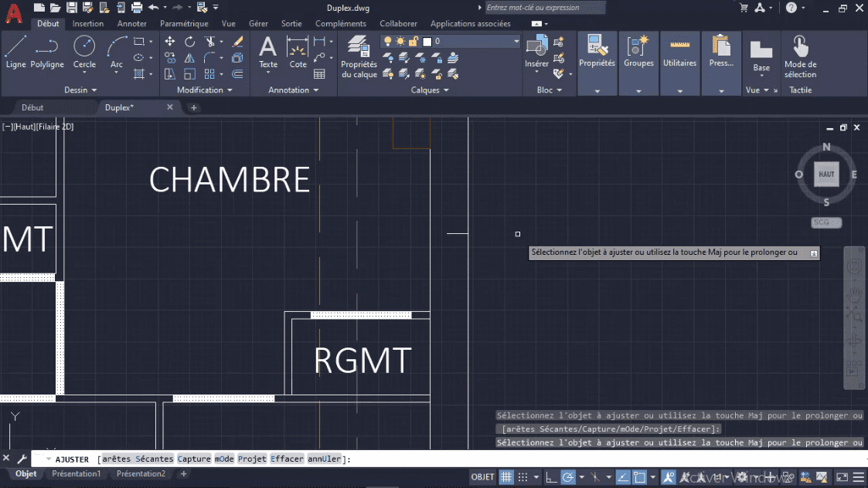The width and height of the screenshot is (868, 488).
Task: Open Propriétés du calque panel
Action: 359,56
